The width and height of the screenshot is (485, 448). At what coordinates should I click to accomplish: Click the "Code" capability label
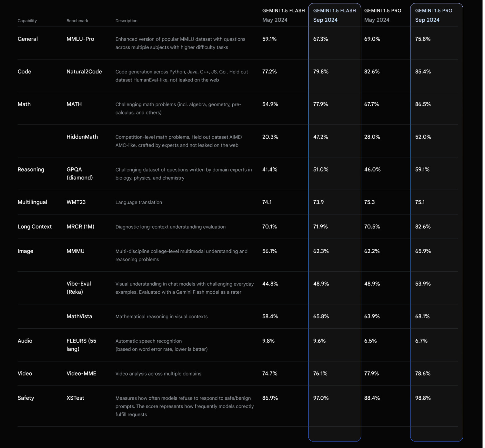(24, 72)
